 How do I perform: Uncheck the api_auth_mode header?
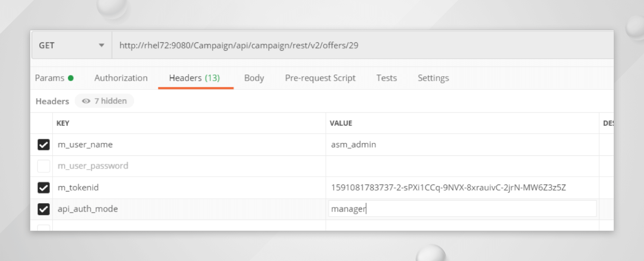[x=43, y=209]
